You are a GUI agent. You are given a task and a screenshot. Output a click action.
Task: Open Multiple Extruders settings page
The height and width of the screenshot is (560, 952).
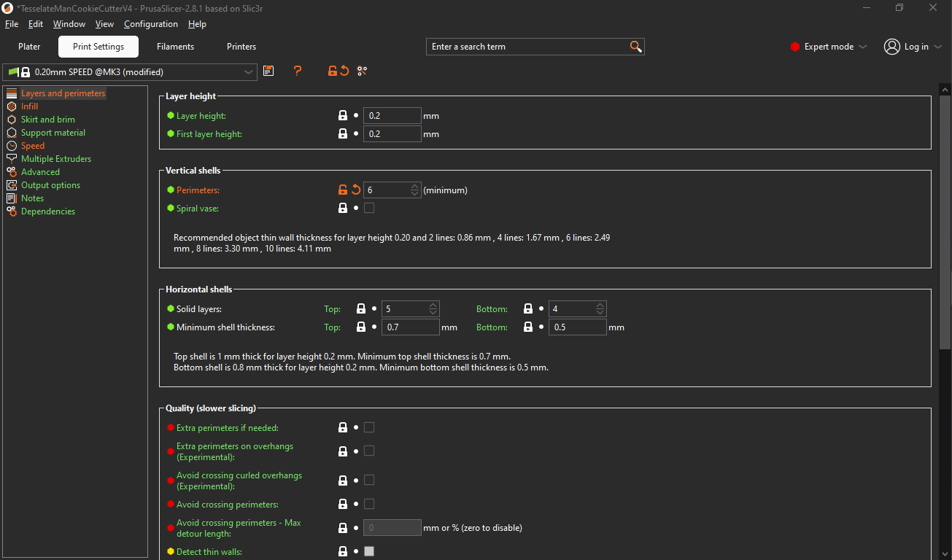point(55,159)
